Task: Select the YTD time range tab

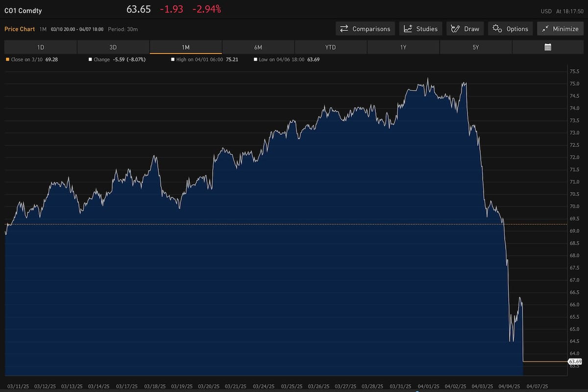Action: 331,47
